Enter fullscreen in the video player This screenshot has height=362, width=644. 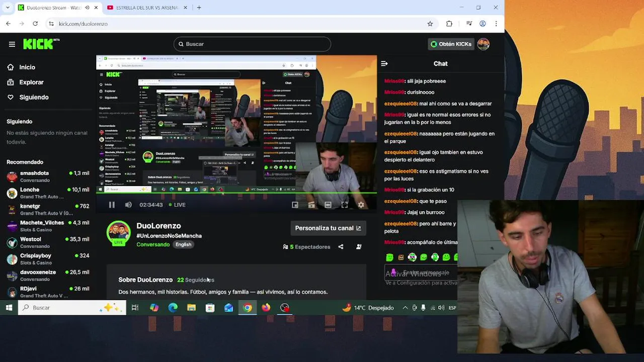click(x=345, y=205)
